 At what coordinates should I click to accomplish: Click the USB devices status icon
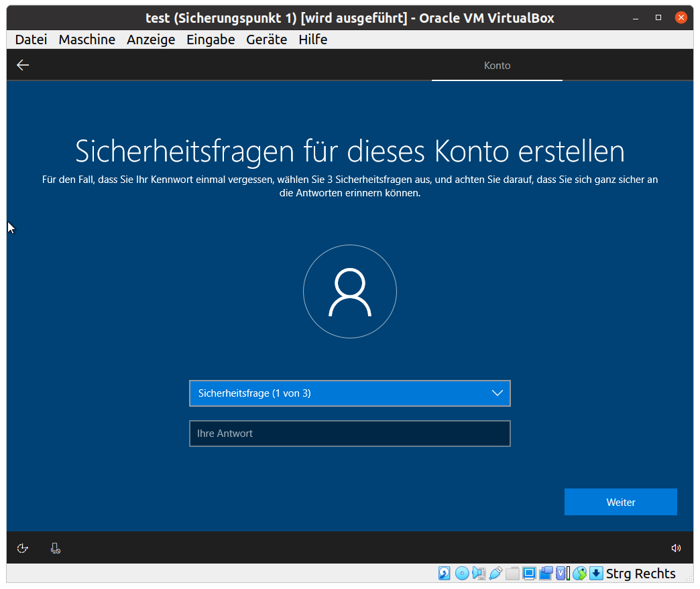pyautogui.click(x=495, y=573)
